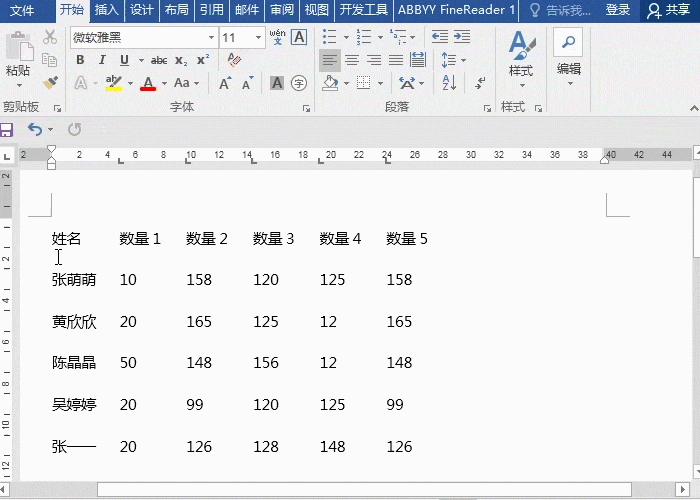This screenshot has width=700, height=500.
Task: Click the Copy icon in clipboard group
Action: [50, 60]
